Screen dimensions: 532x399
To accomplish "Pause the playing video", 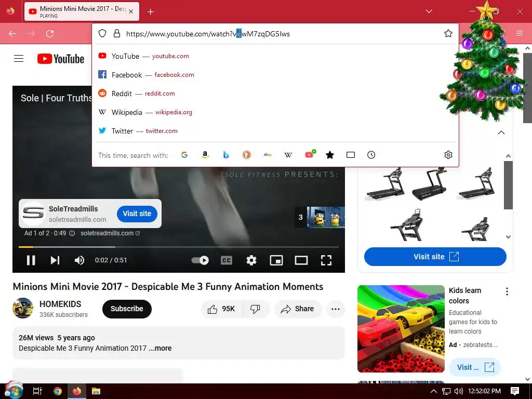I will 31,260.
